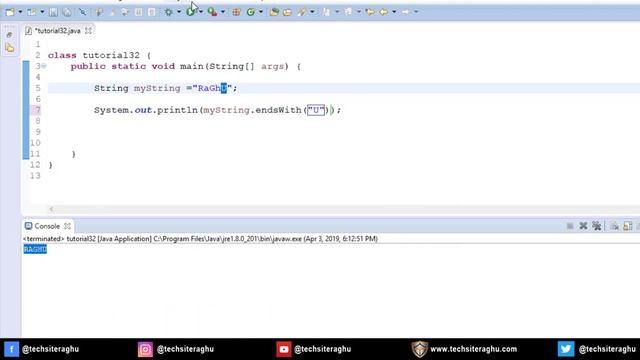Open the New Java Class dropdown arrow
This screenshot has height=360, width=640.
pyautogui.click(x=261, y=12)
